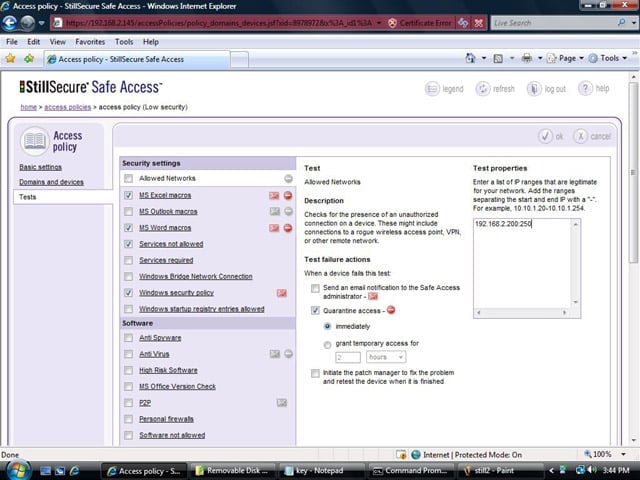This screenshot has width=640, height=480.
Task: Click the Certificate Error shield indicator
Action: 420,23
